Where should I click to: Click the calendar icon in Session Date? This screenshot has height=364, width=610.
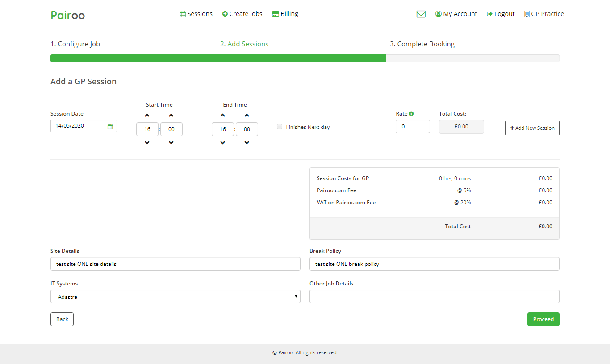[x=110, y=126]
